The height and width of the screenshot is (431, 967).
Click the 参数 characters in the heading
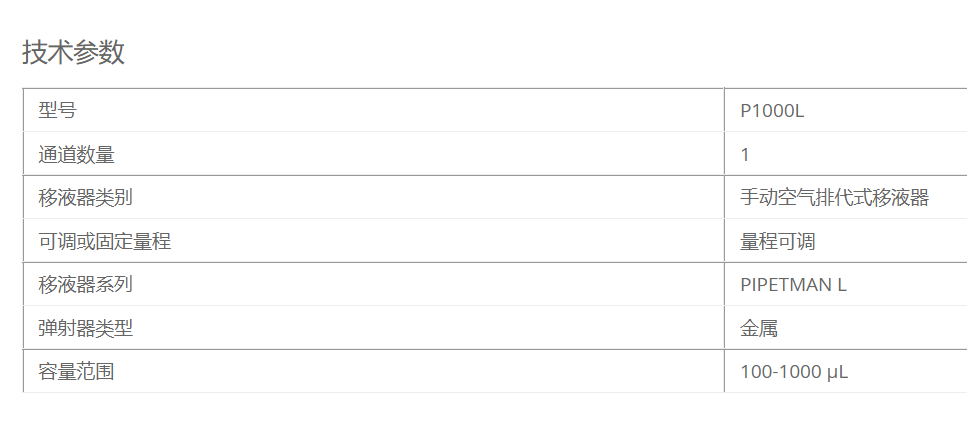coord(99,52)
